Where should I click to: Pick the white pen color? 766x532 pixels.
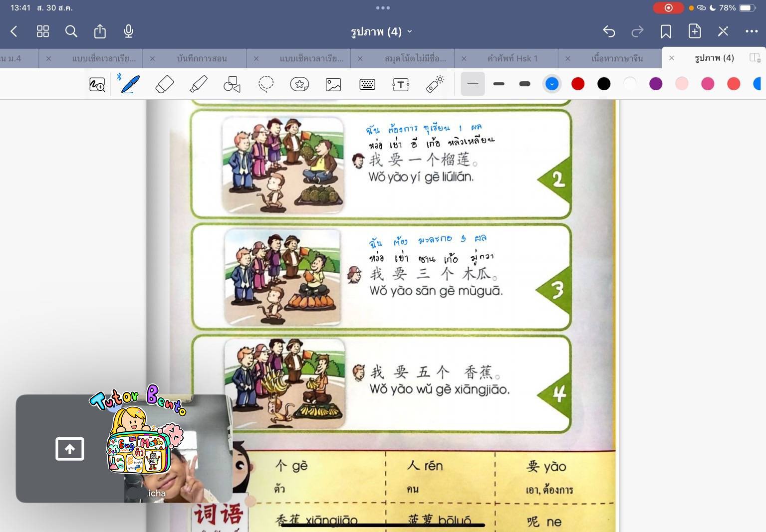[x=630, y=84]
